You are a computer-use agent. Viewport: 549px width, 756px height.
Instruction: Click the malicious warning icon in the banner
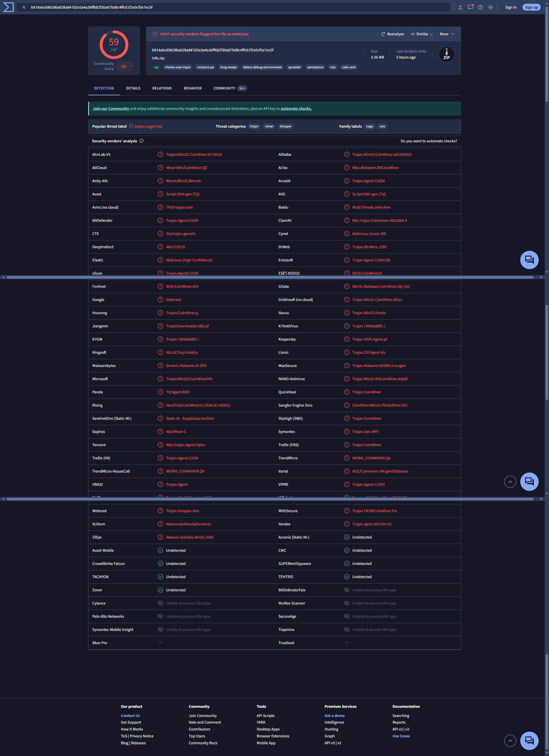[155, 34]
